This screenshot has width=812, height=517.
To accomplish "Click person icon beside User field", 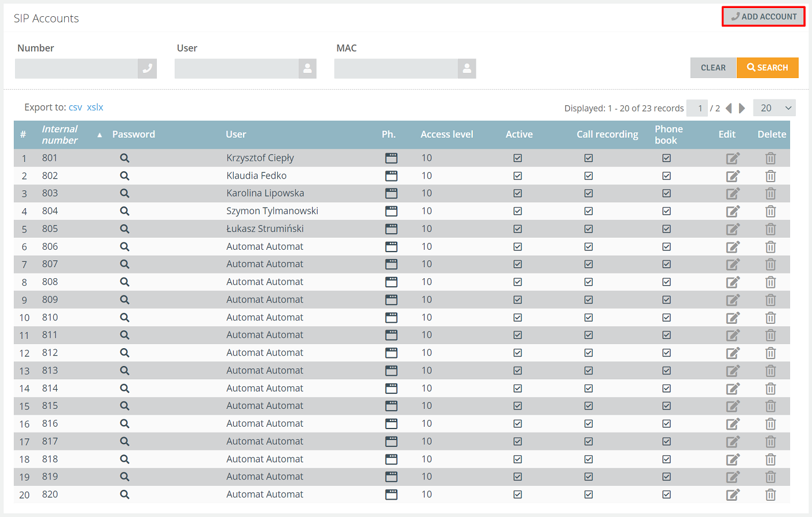I will pyautogui.click(x=307, y=68).
